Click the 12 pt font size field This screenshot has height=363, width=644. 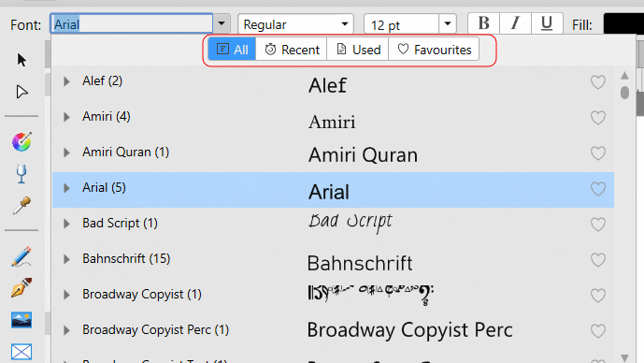tap(401, 23)
